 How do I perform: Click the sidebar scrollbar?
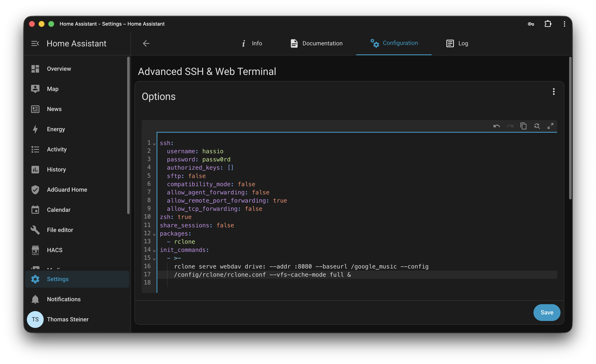click(128, 136)
